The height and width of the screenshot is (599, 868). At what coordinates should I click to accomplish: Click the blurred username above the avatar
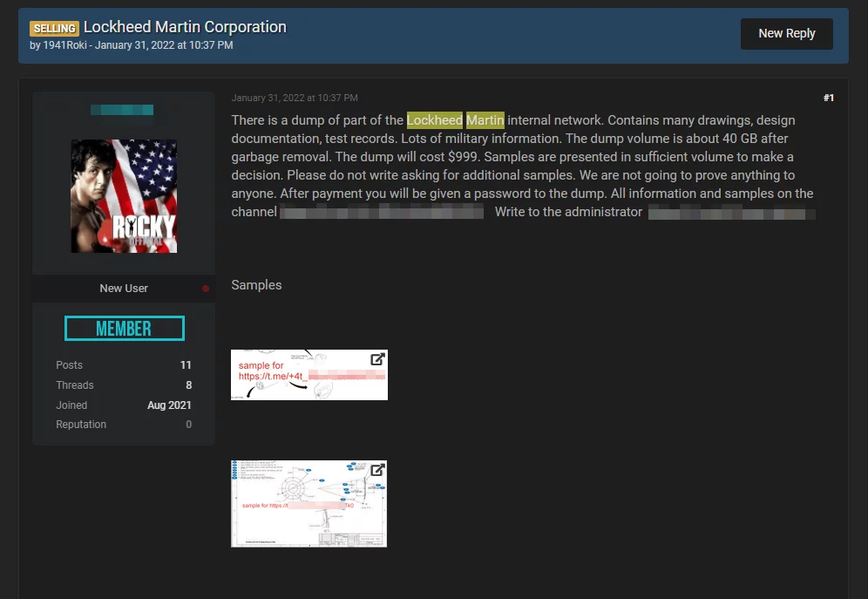pos(122,110)
